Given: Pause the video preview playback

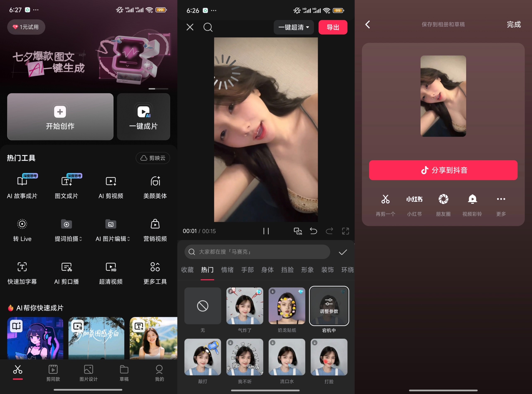Looking at the screenshot, I should click(266, 231).
